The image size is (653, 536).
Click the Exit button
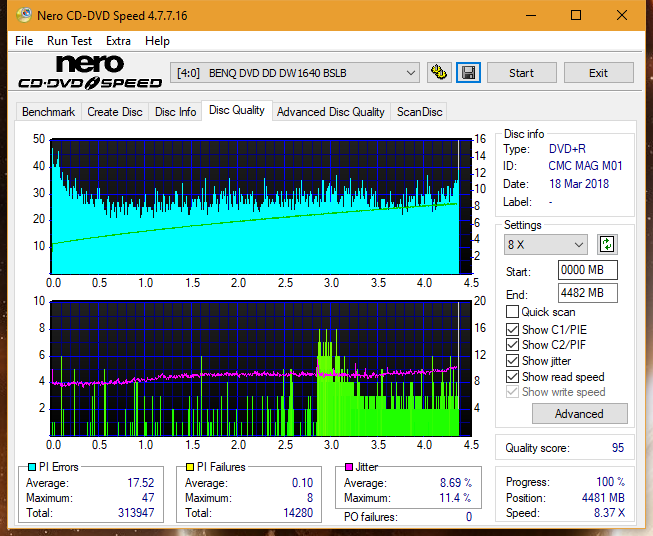pos(598,73)
